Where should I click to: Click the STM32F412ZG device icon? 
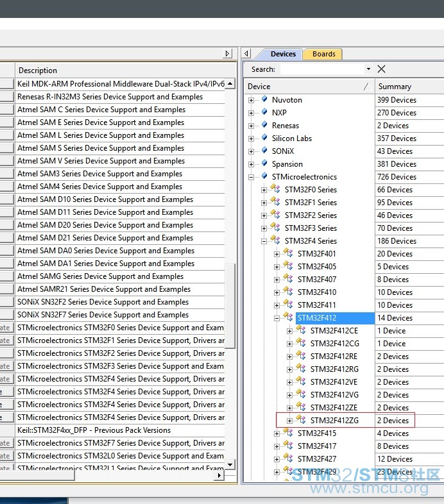pos(301,420)
